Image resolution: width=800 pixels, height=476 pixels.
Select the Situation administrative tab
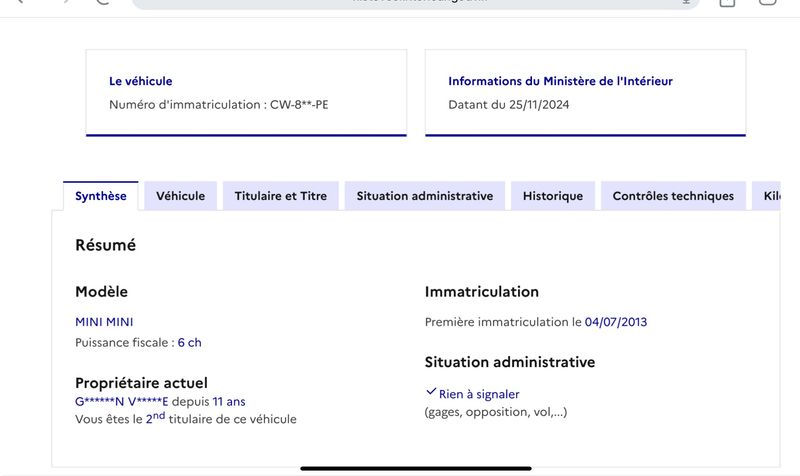click(x=424, y=196)
